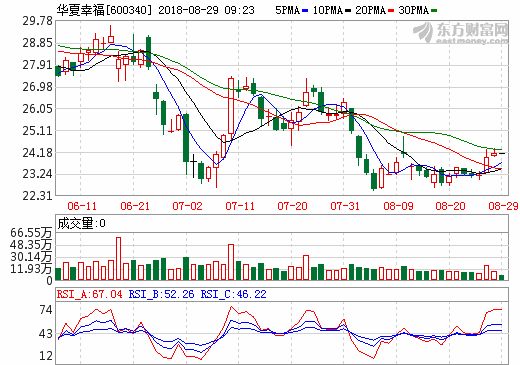
Task: Click the 66.55万 volume axis label
Action: 31,233
